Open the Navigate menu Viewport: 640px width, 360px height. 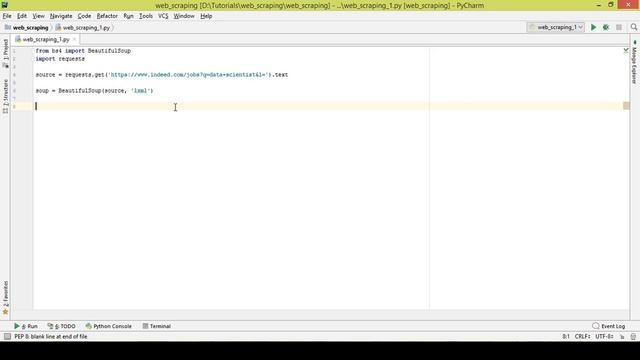(61, 16)
